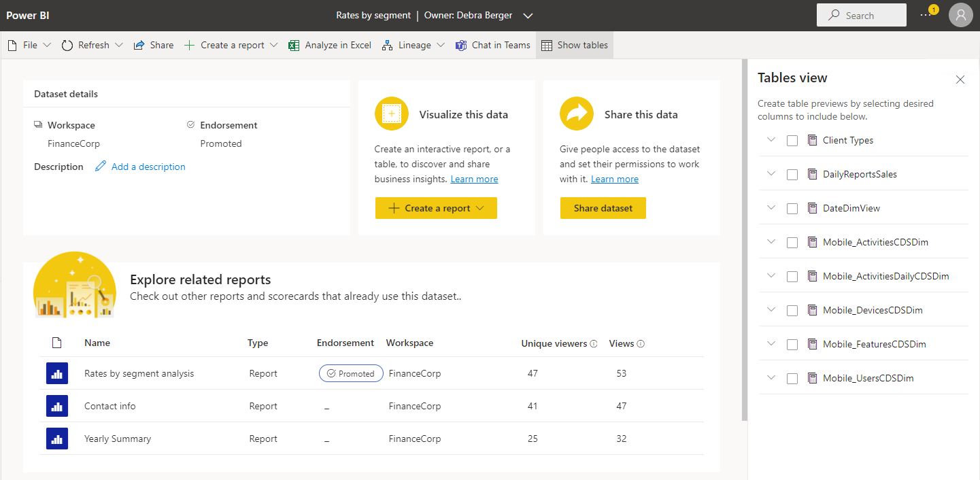Open Learn more link under Share this data
This screenshot has width=980, height=480.
pyautogui.click(x=615, y=179)
